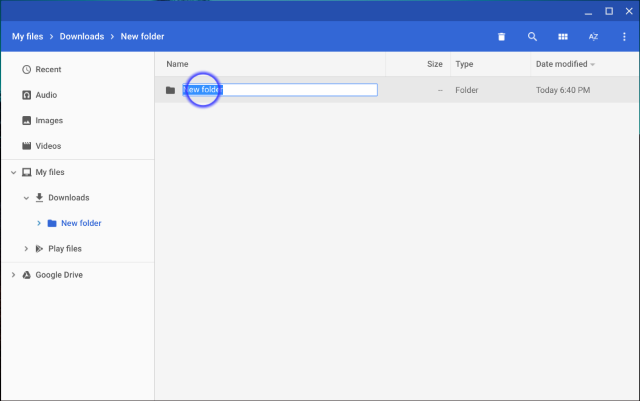Click the My files laptop icon

(x=27, y=172)
